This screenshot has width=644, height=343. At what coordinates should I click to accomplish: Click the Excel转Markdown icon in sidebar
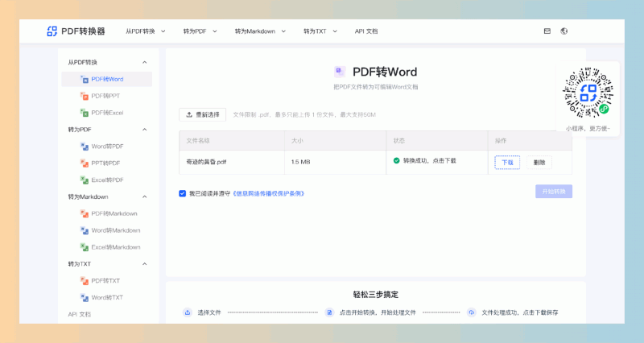pyautogui.click(x=85, y=247)
